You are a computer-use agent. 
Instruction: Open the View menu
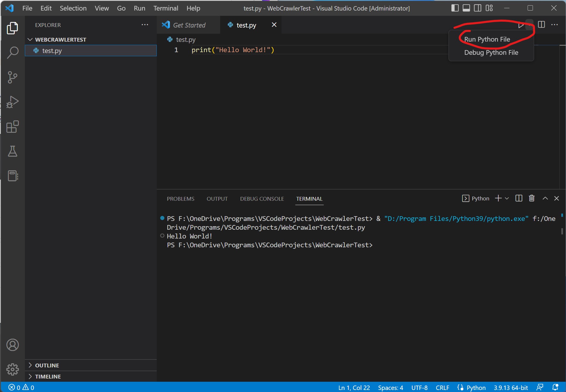tap(102, 8)
